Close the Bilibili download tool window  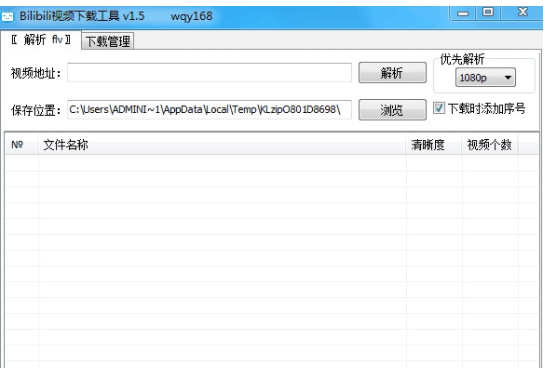[x=523, y=13]
